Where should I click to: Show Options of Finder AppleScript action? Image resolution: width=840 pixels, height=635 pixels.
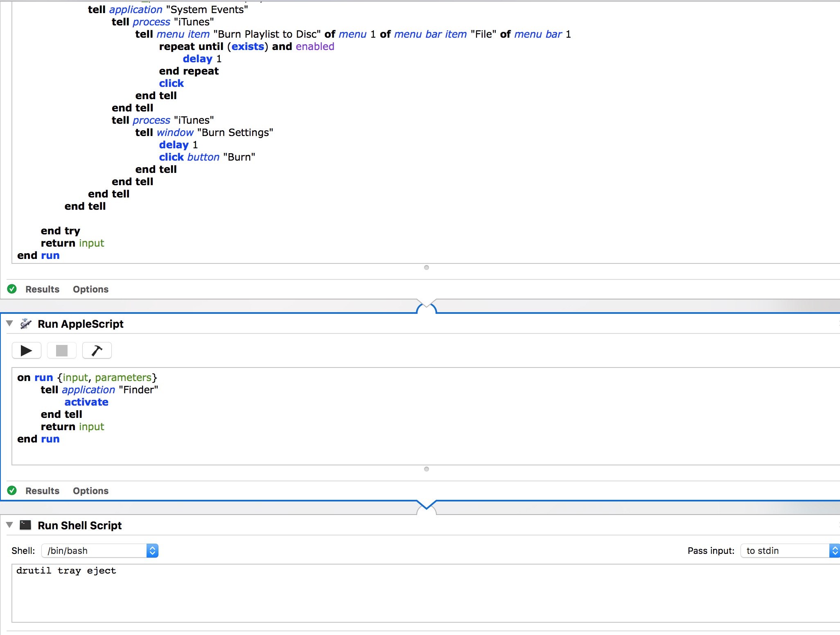[x=90, y=491]
